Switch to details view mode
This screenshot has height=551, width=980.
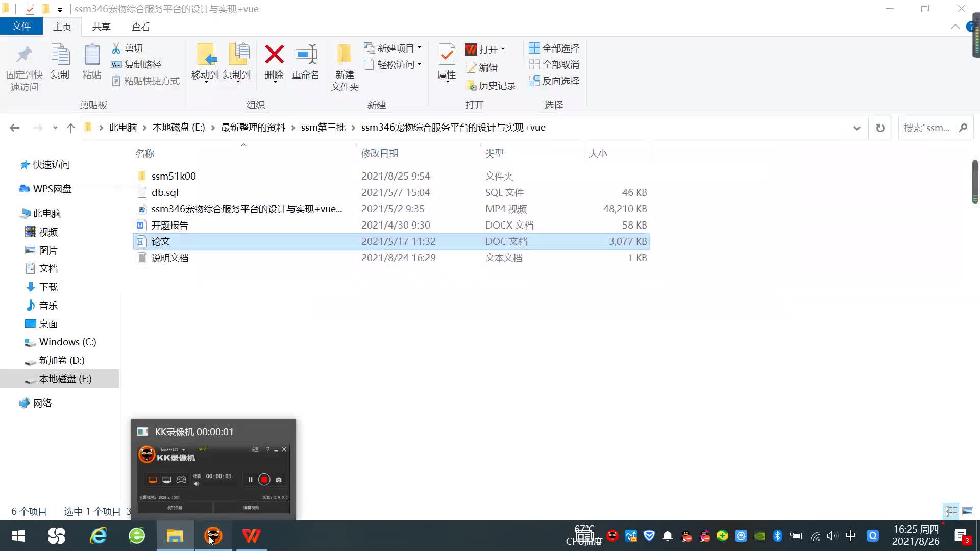pos(951,511)
